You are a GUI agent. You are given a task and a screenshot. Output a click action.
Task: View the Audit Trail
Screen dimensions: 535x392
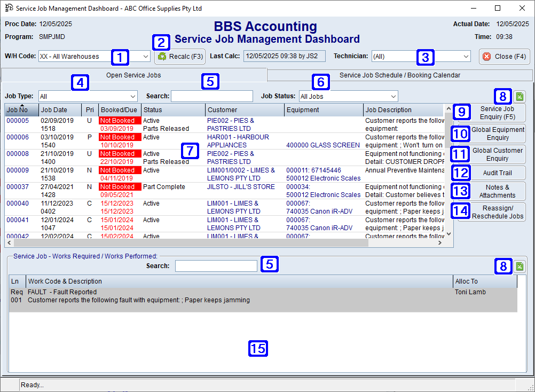tap(498, 173)
